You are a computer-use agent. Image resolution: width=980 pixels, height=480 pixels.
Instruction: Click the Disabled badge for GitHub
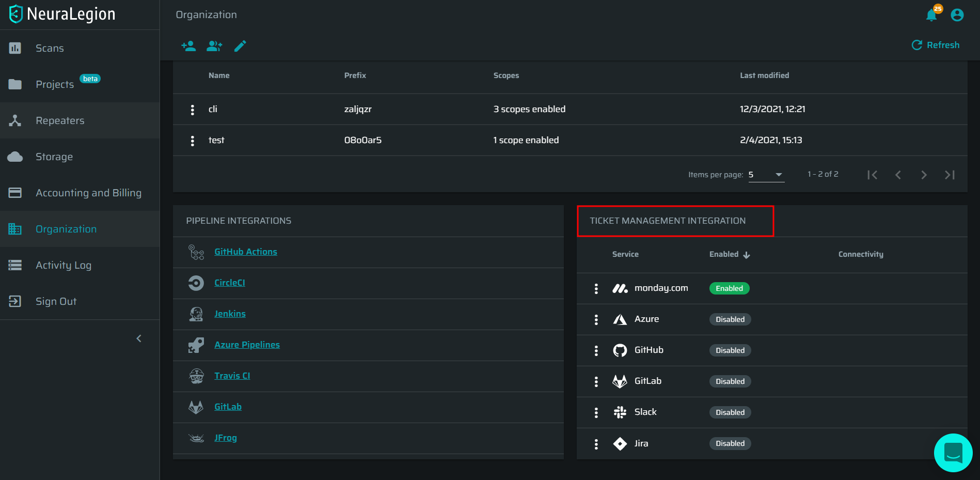(730, 350)
